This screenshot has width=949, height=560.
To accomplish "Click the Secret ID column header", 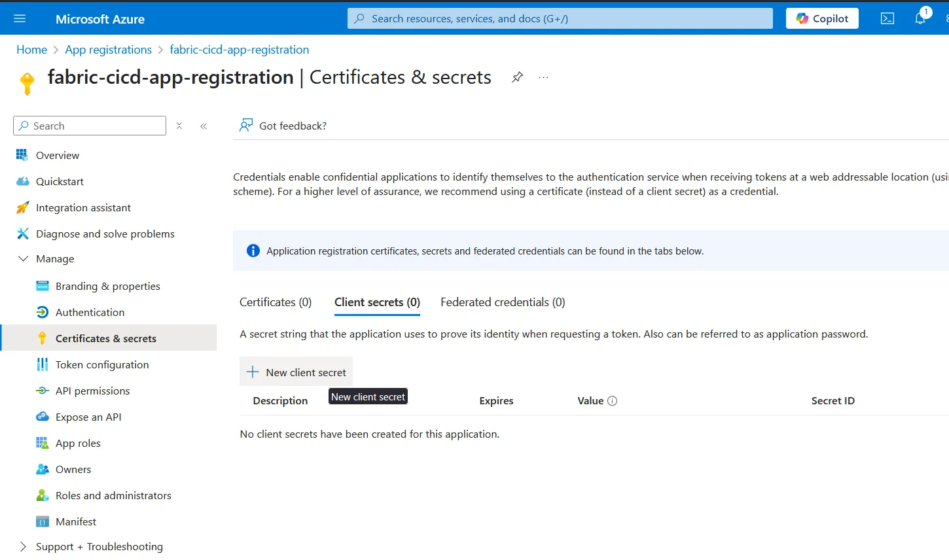I will click(x=833, y=400).
